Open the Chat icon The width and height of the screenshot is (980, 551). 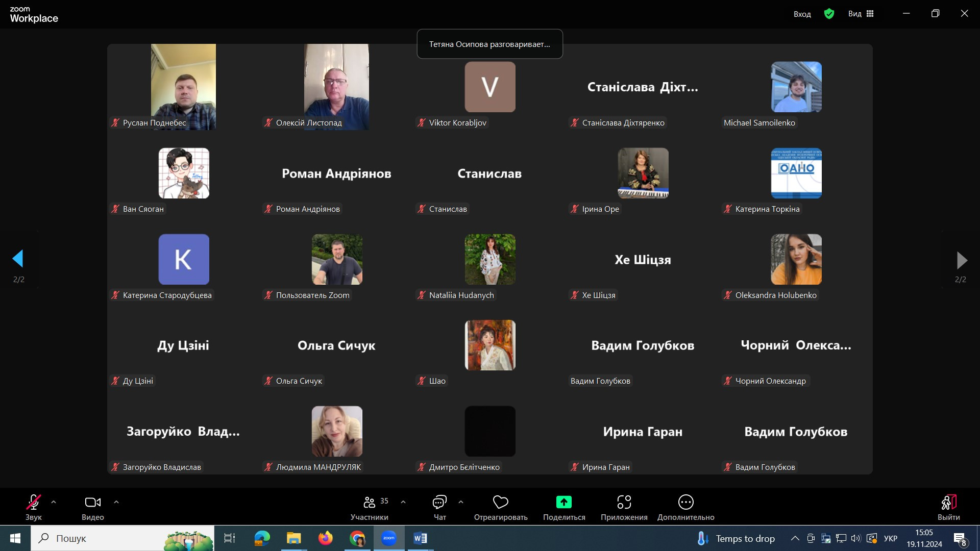tap(439, 503)
